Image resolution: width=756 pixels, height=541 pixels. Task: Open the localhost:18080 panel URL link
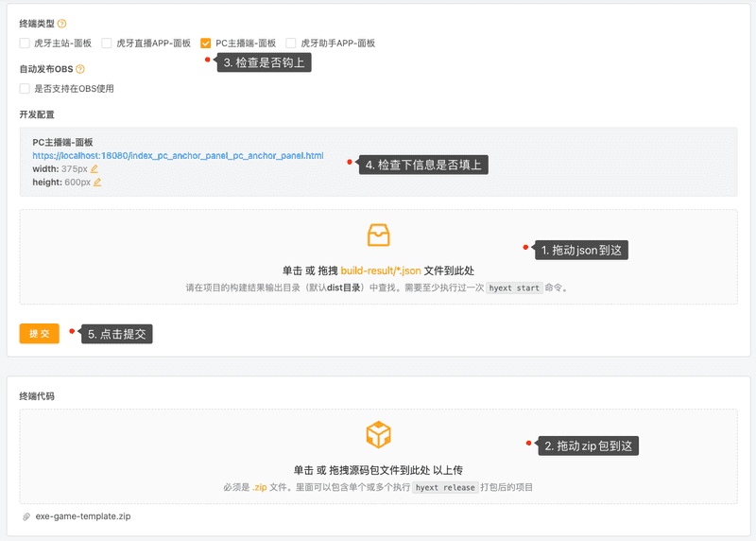[x=178, y=155]
